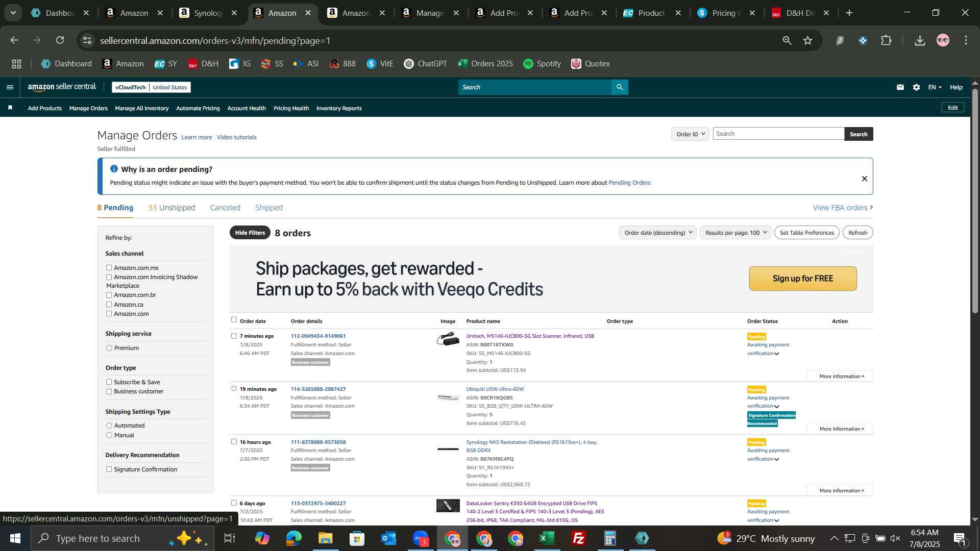Open the View FBA orders link
This screenshot has width=980, height=551.
[x=843, y=208]
